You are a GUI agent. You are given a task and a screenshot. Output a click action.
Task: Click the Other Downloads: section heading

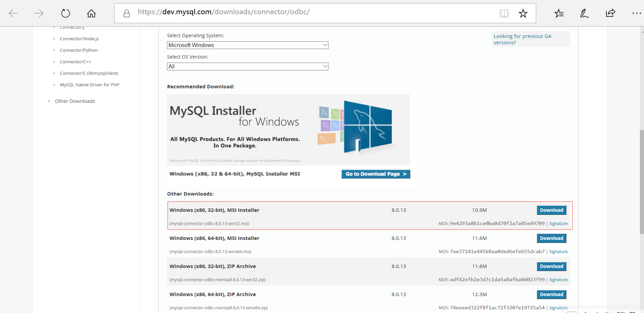[x=190, y=194]
